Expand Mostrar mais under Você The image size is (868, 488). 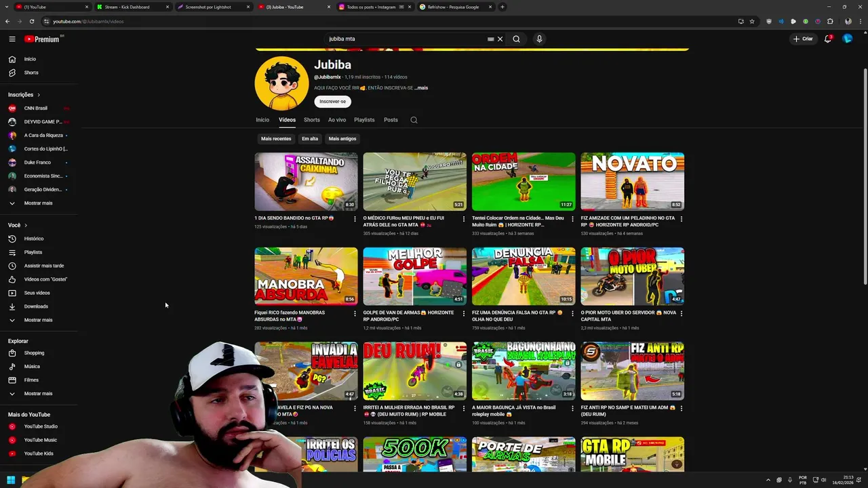tap(39, 320)
